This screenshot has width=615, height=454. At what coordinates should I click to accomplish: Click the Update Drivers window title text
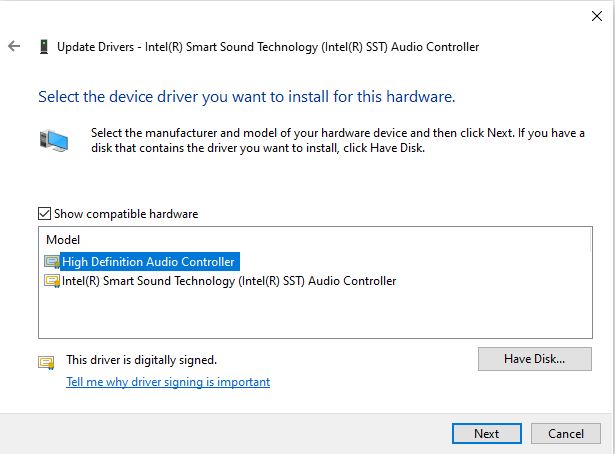click(268, 47)
